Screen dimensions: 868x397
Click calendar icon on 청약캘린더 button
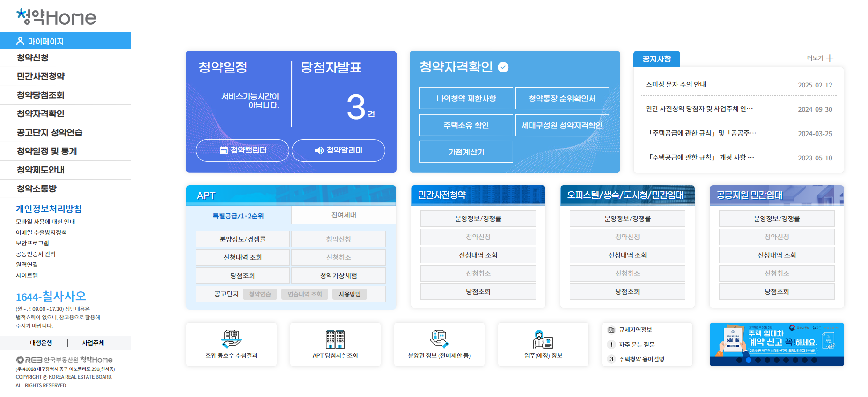[x=223, y=151]
